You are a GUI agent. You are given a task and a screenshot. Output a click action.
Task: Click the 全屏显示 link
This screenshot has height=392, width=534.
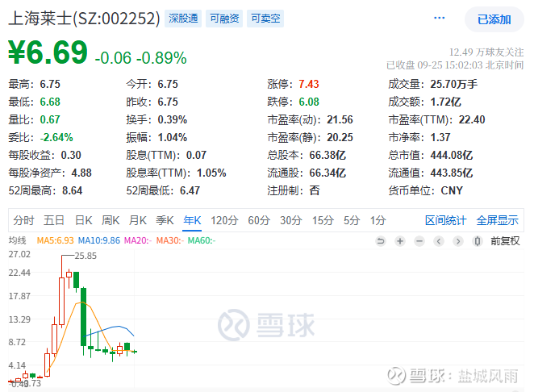pos(497,220)
